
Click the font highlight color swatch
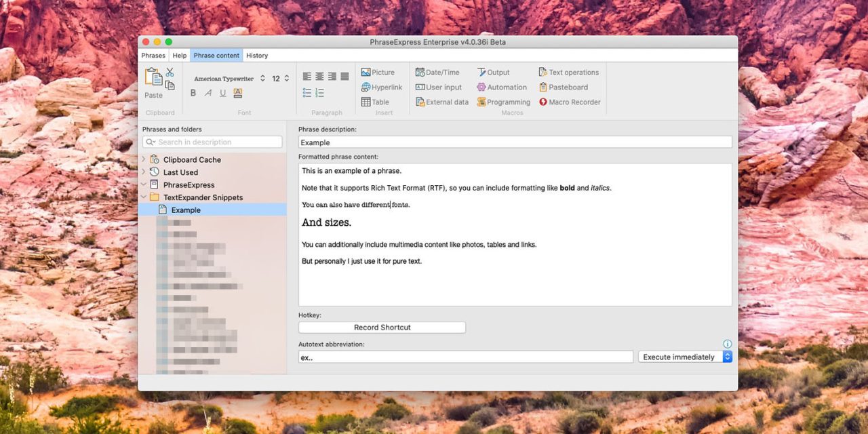coord(237,94)
